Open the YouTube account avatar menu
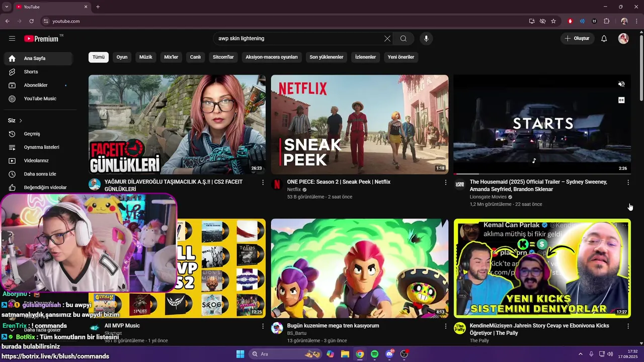This screenshot has height=362, width=644. (623, 38)
